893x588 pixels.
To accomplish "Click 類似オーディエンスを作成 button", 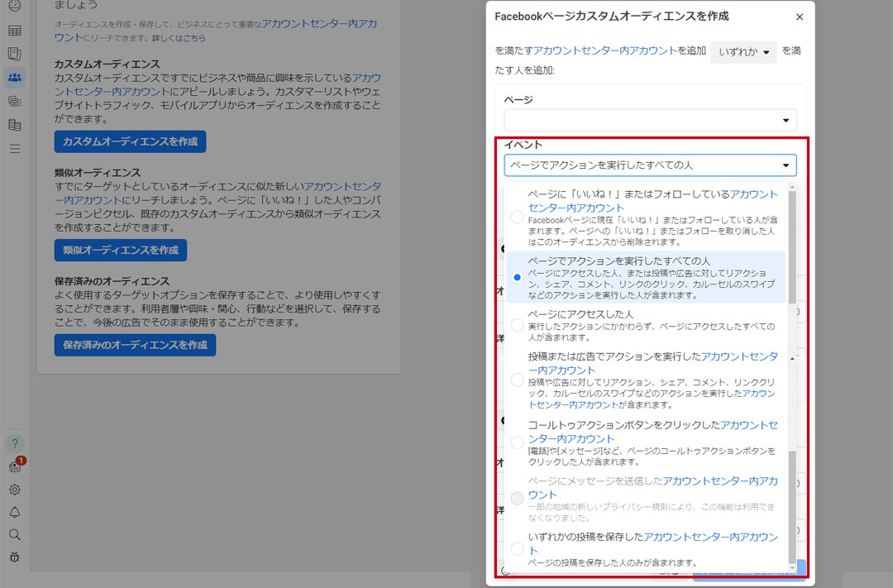I will coord(121,250).
